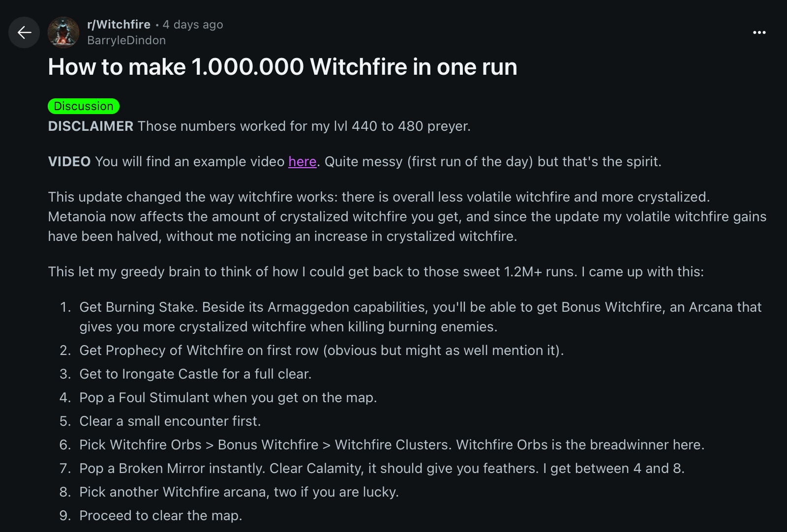The height and width of the screenshot is (532, 787).
Task: Follow the purple "here" video link
Action: pyautogui.click(x=302, y=161)
